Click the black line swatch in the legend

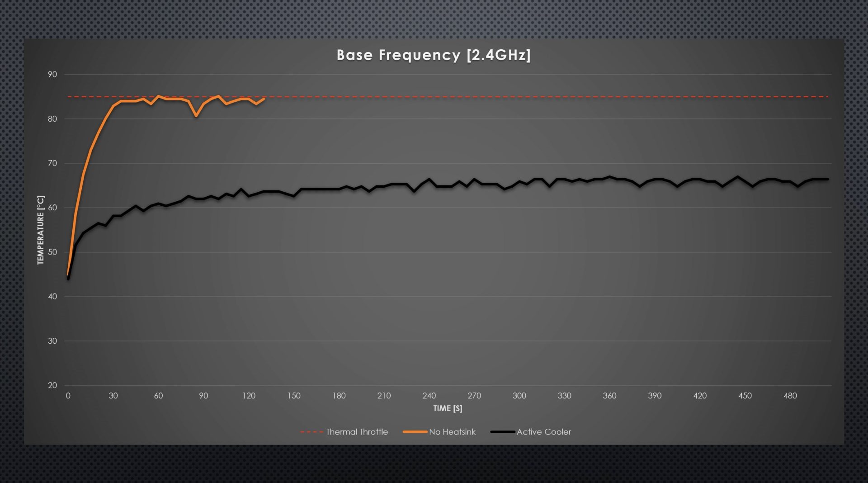[503, 432]
